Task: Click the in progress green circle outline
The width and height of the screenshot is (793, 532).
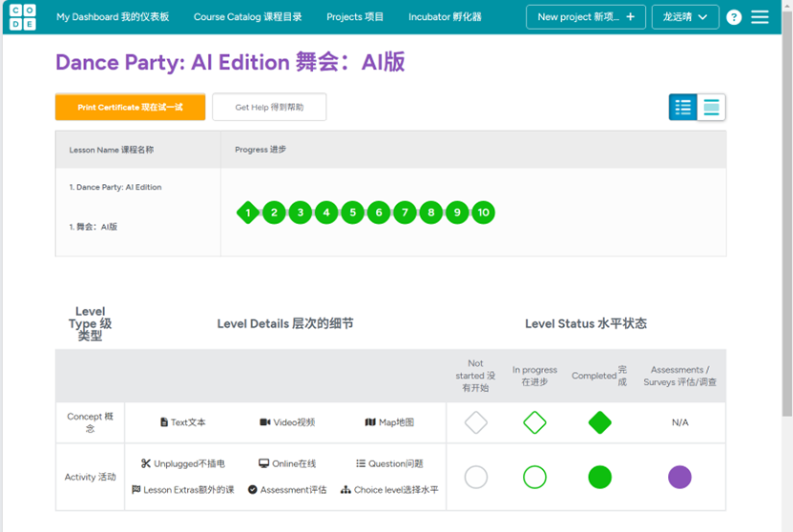Action: point(534,477)
